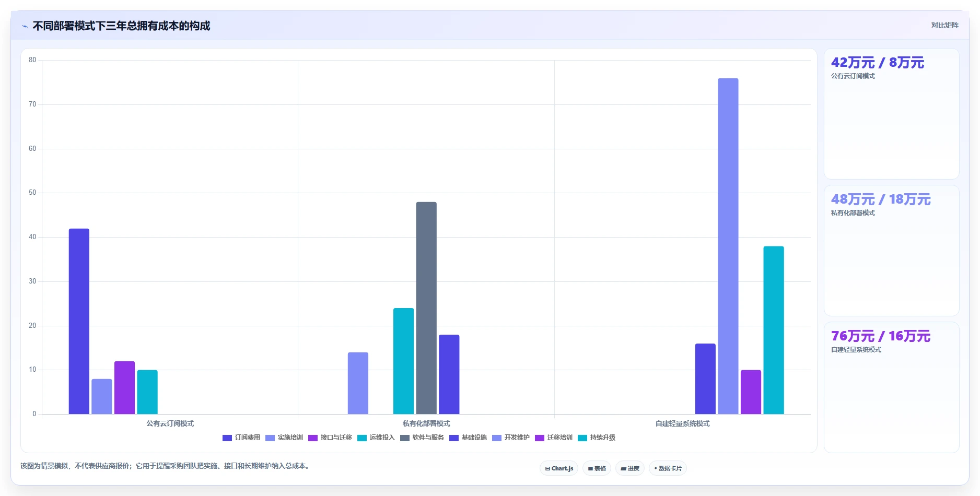Screen dimensions: 980x496
Task: Select the 实施培训 bar under 公有云订阅模式
Action: [x=102, y=396]
